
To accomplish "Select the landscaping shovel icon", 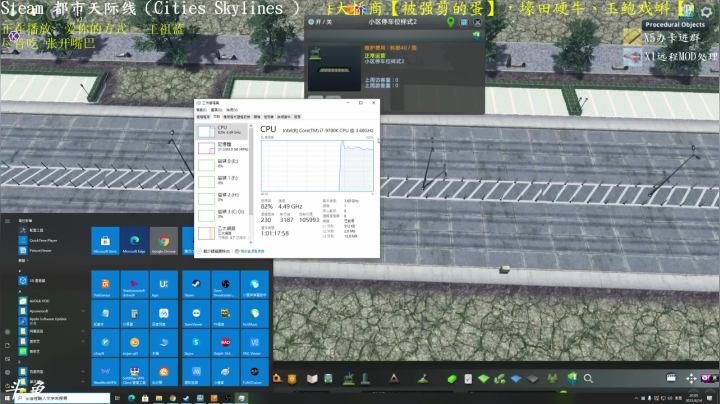I will click(x=423, y=379).
